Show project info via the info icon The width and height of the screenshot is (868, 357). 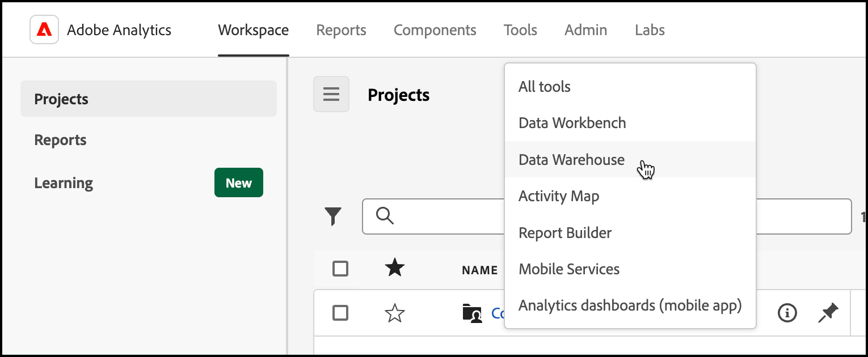(787, 312)
